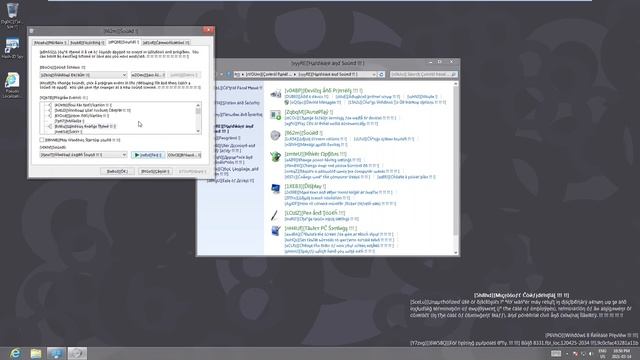Open Devices and Printers heading link
This screenshot has width=640, height=360.
tap(324, 91)
